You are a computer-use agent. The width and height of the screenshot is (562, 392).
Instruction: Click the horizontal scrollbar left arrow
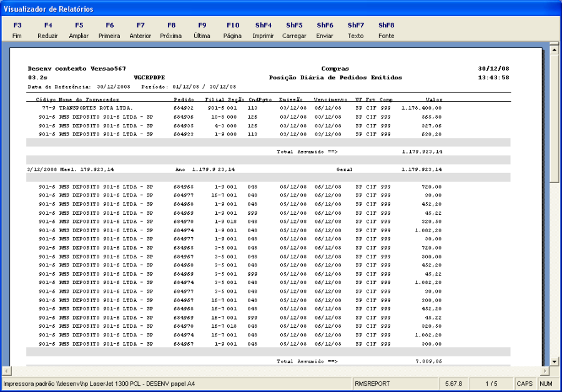click(7, 371)
